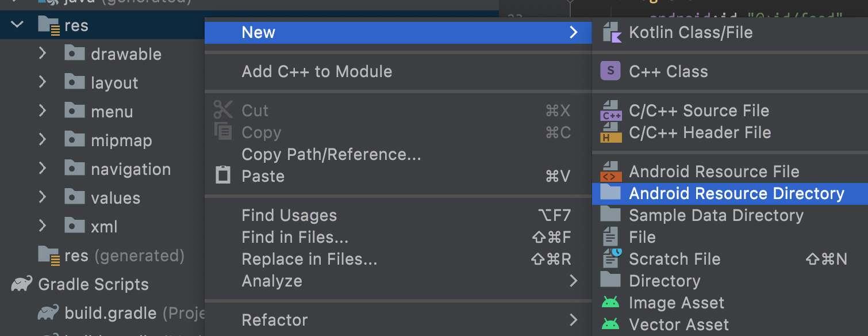Click the Scratch File icon

click(x=612, y=259)
